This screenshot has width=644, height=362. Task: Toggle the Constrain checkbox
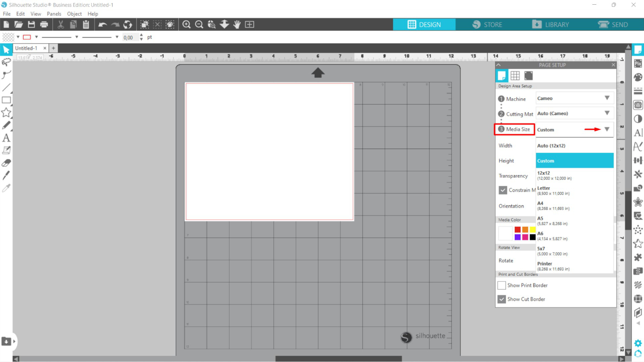coord(503,190)
